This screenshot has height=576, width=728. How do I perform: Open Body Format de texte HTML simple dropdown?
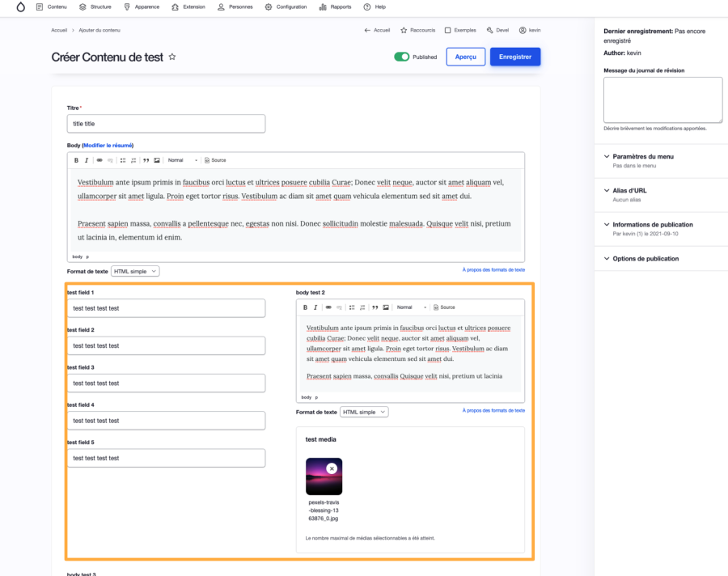(x=135, y=271)
